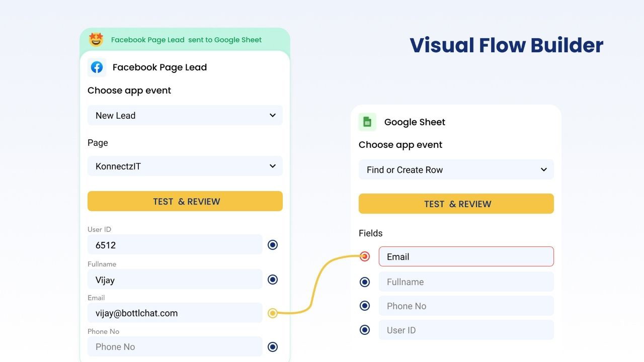This screenshot has width=644, height=362.
Task: Select connector node beside Google Sheet Fullname
Action: point(365,282)
